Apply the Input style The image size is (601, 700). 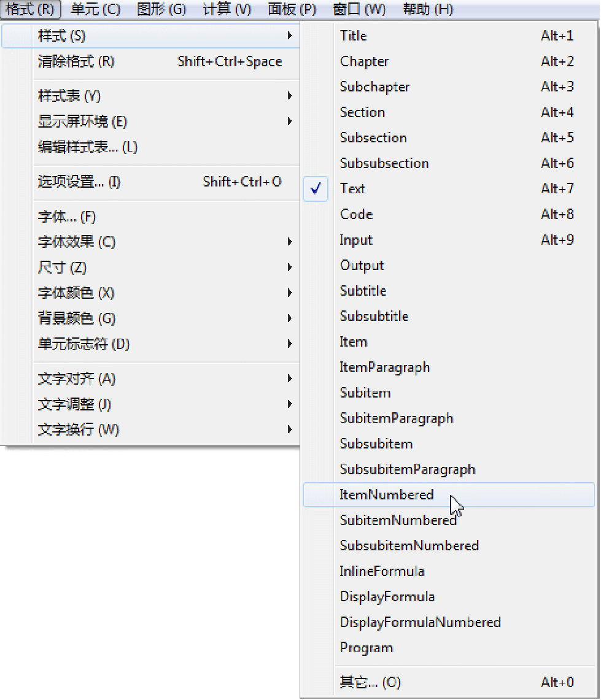[x=449, y=240]
